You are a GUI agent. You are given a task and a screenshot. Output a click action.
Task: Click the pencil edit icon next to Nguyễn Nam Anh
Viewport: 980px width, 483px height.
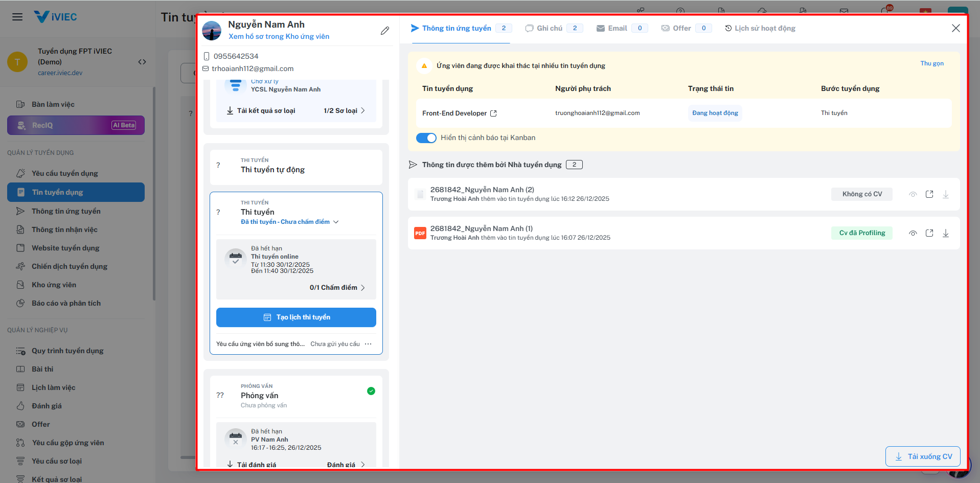[x=385, y=31]
